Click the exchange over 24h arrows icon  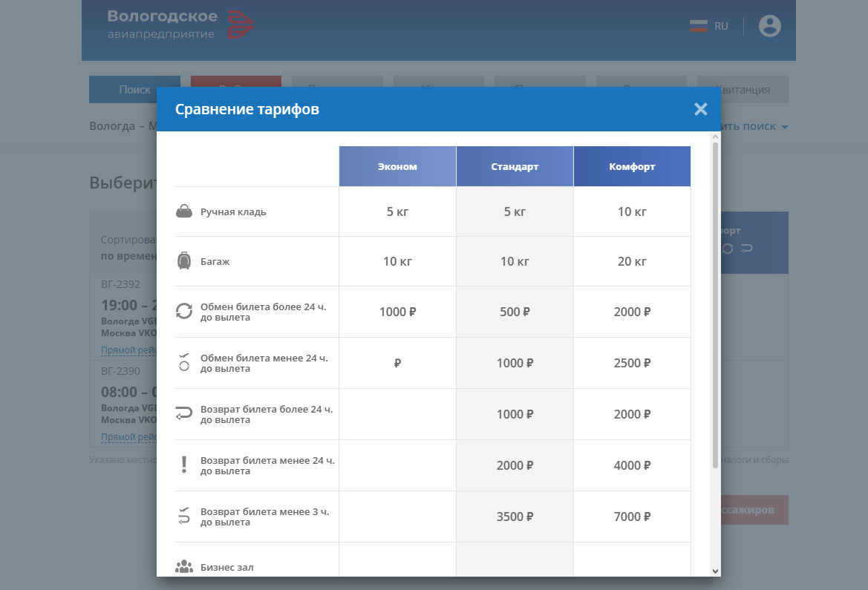pyautogui.click(x=184, y=311)
